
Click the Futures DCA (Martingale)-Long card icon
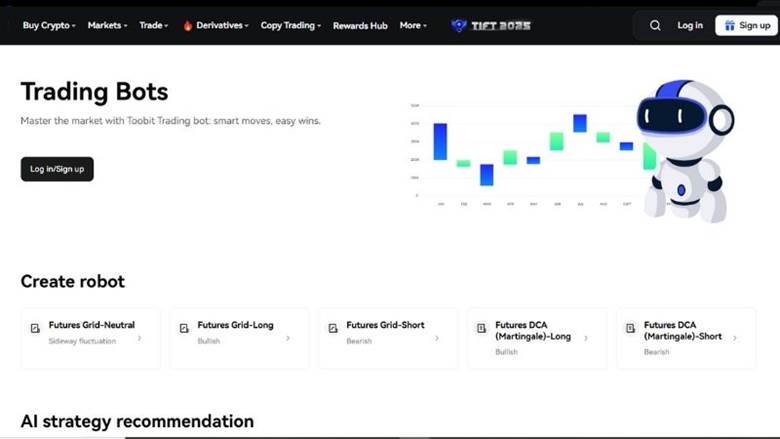pos(482,328)
